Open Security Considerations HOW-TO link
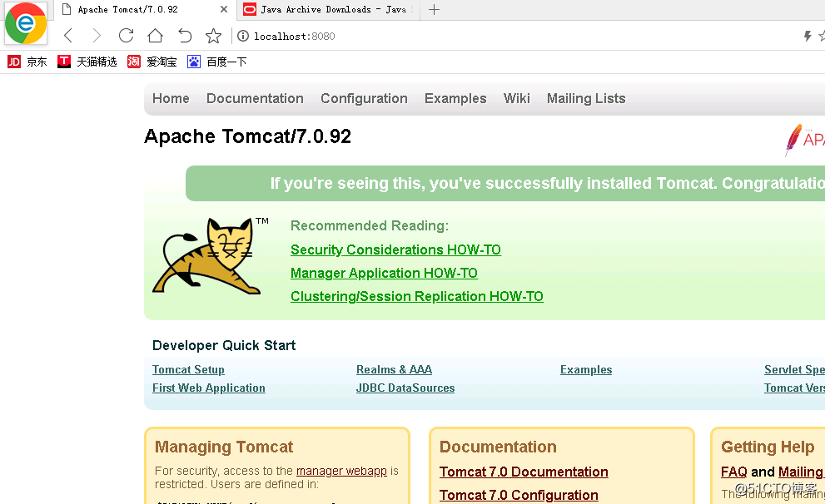 point(395,250)
